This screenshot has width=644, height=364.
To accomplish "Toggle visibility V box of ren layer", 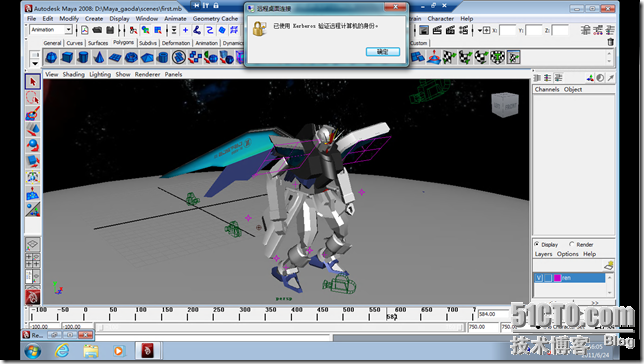I will click(539, 278).
